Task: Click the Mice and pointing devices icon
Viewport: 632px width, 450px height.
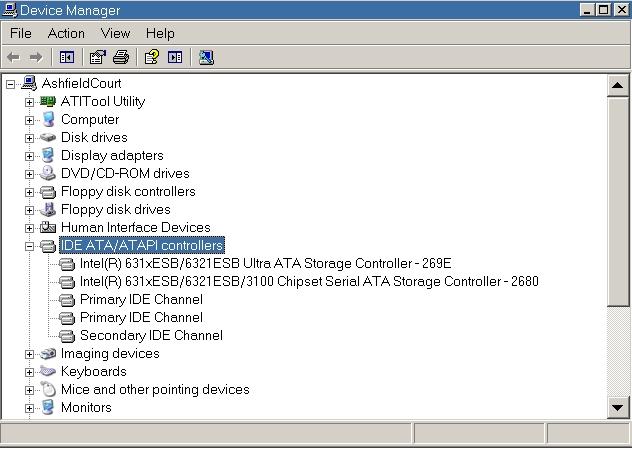Action: pyautogui.click(x=48, y=390)
